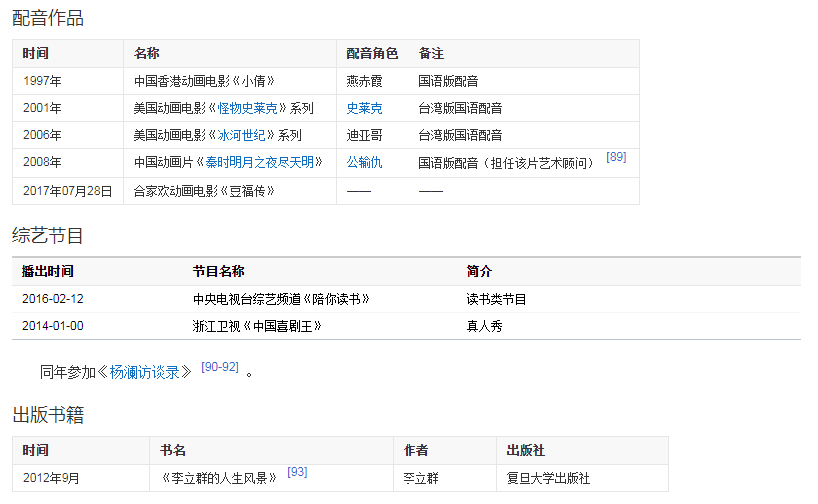Click the 播出时间 column header
The width and height of the screenshot is (818, 504).
pos(48,271)
